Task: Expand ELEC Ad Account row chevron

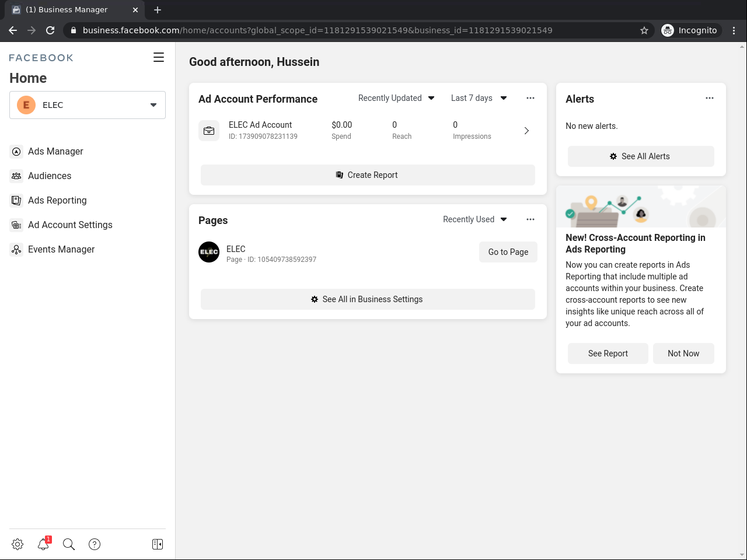Action: click(526, 131)
